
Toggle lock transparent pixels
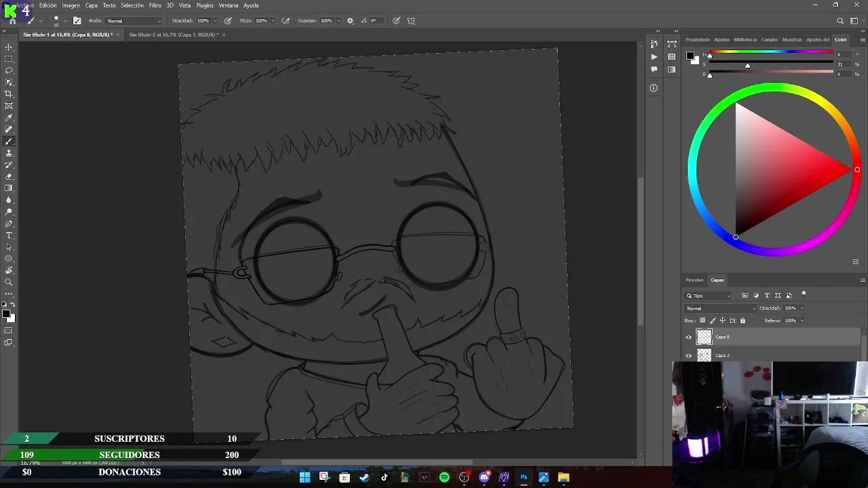[x=703, y=321]
